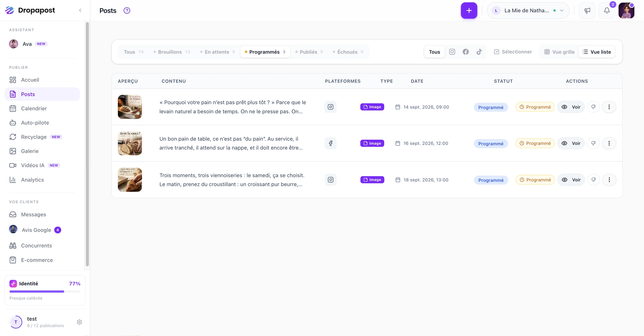
Task: Enable Sélectionner selection mode
Action: pos(513,52)
